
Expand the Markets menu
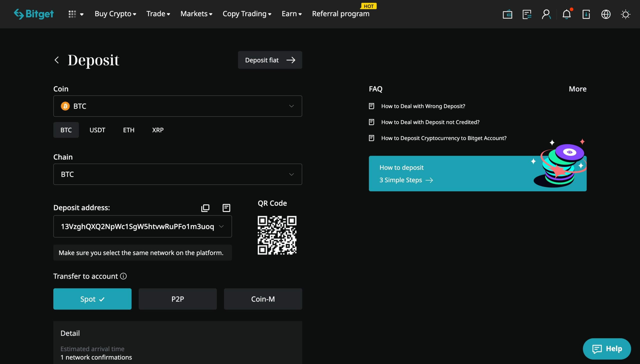pos(196,14)
